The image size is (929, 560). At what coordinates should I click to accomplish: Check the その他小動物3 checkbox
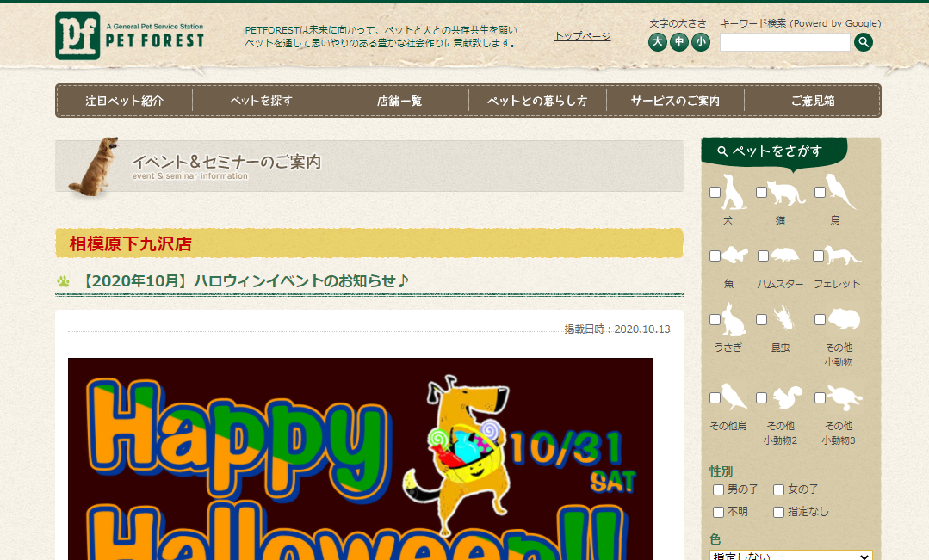(x=820, y=397)
